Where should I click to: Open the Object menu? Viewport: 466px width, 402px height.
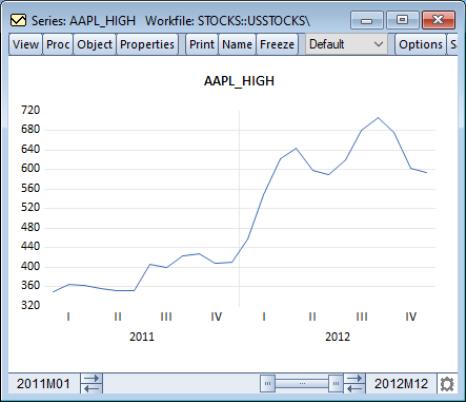(95, 44)
